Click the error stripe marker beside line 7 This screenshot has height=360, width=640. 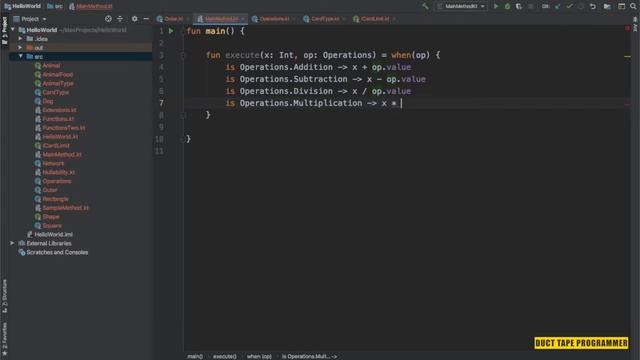(628, 104)
